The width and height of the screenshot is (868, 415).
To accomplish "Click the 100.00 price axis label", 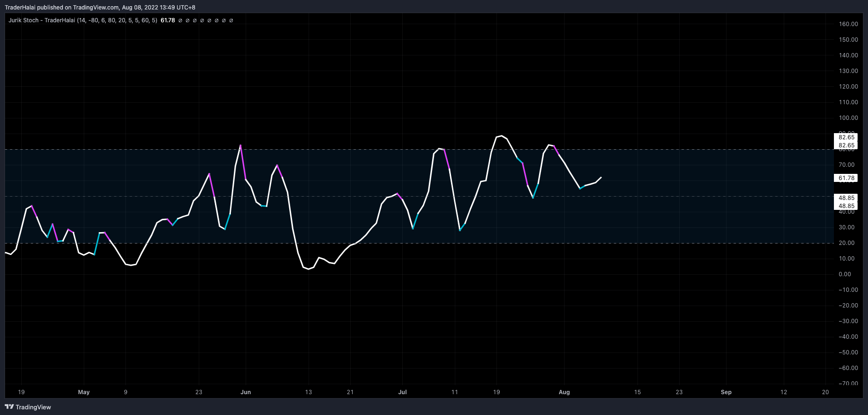I will [x=848, y=118].
